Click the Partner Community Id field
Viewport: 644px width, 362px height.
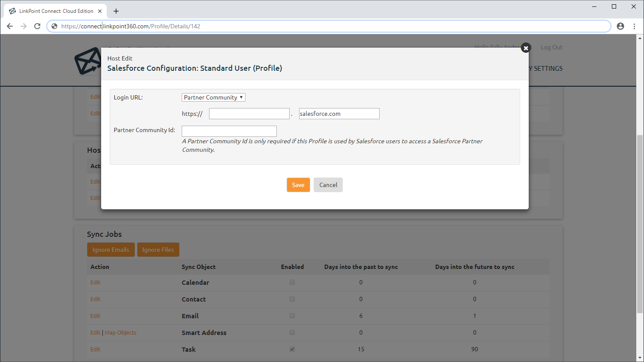pyautogui.click(x=229, y=131)
